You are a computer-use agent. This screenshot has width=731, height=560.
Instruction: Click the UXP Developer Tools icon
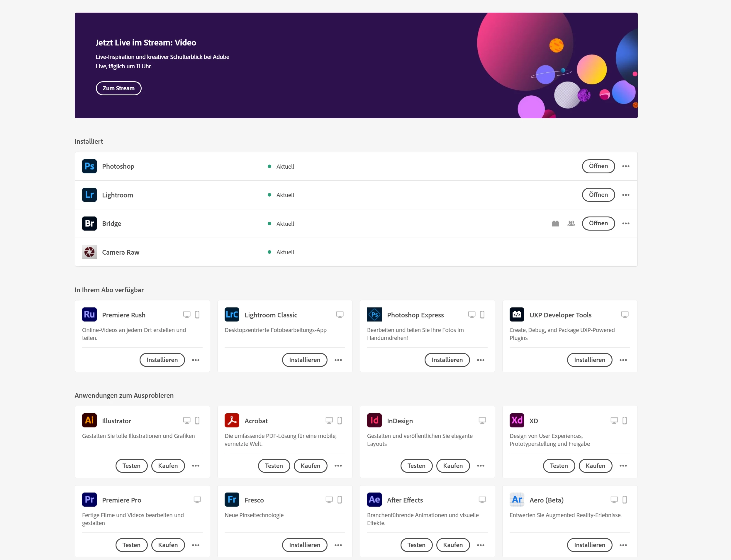coord(517,315)
